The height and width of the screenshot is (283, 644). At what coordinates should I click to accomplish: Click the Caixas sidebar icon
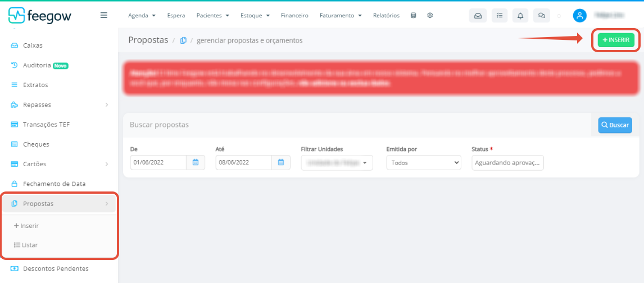coord(15,45)
